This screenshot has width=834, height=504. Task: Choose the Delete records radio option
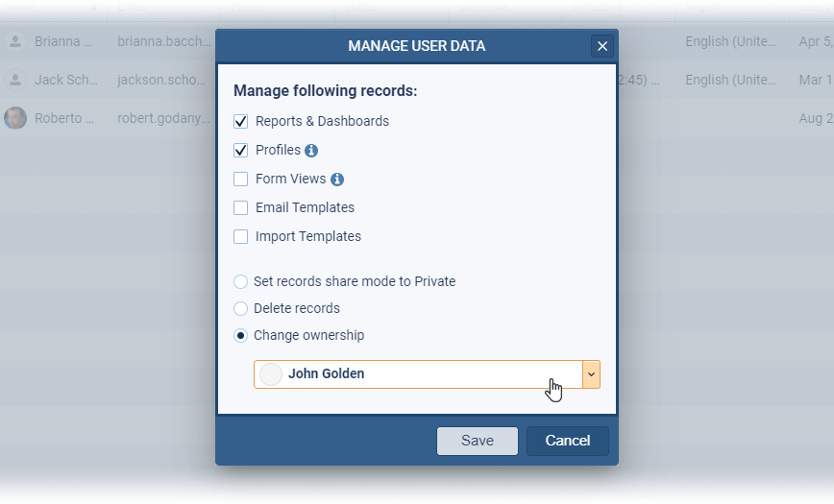click(x=241, y=309)
